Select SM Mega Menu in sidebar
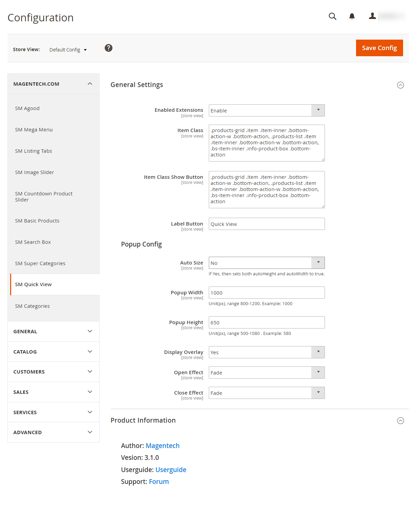The width and height of the screenshot is (420, 510). pyautogui.click(x=34, y=130)
